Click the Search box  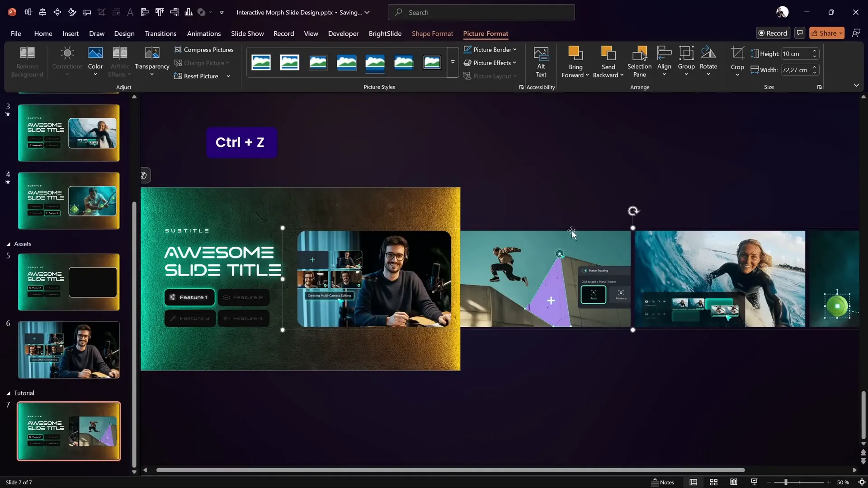click(481, 12)
